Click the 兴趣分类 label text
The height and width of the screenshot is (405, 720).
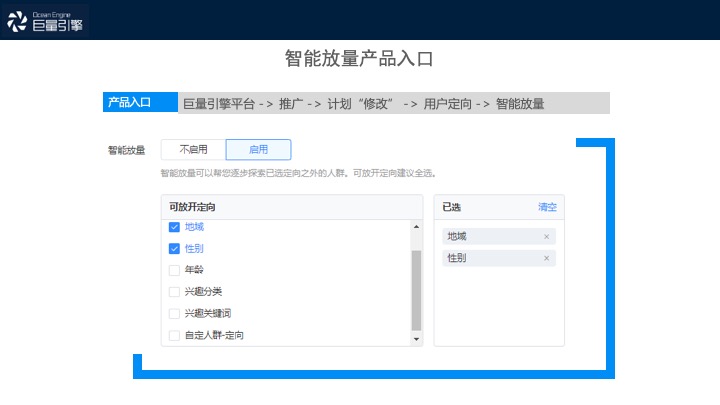tap(203, 292)
